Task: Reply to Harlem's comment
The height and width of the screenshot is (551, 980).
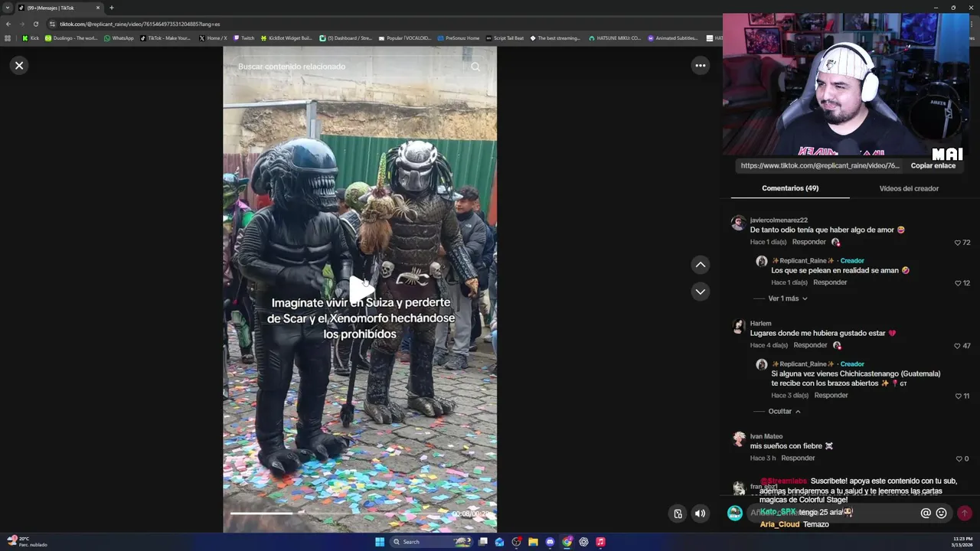Action: 810,345
